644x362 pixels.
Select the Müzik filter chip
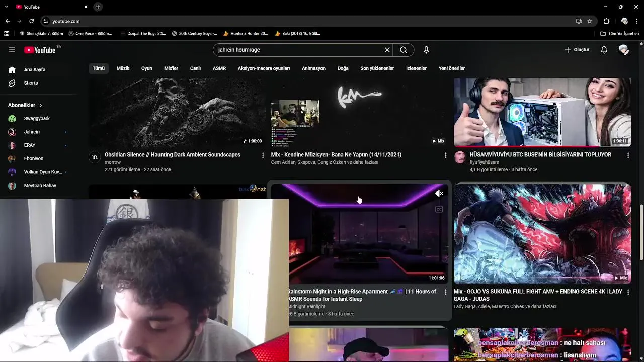(123, 68)
